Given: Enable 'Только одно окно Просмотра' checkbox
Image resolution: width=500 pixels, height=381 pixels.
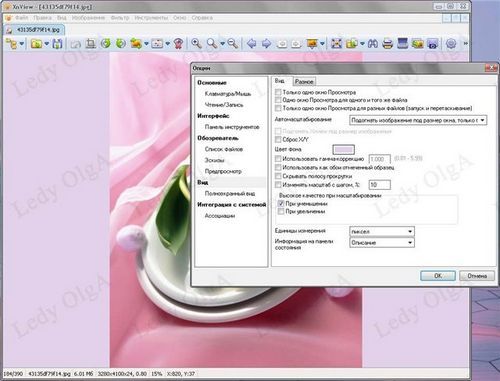Looking at the screenshot, I should (x=278, y=92).
